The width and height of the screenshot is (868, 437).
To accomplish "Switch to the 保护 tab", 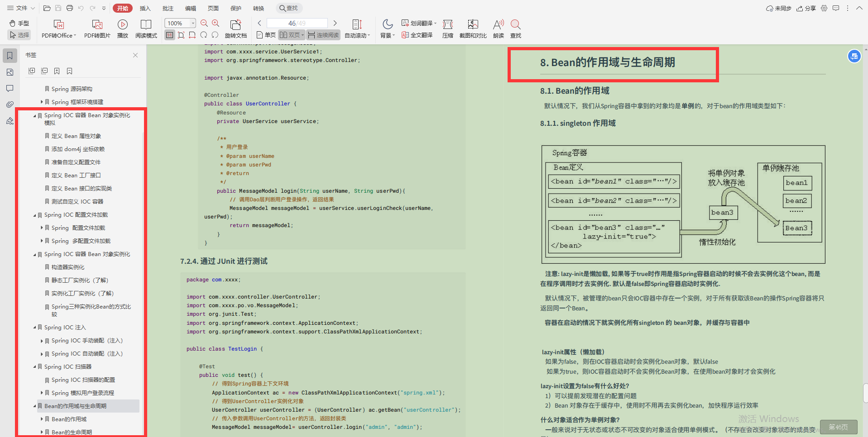I will pos(236,8).
